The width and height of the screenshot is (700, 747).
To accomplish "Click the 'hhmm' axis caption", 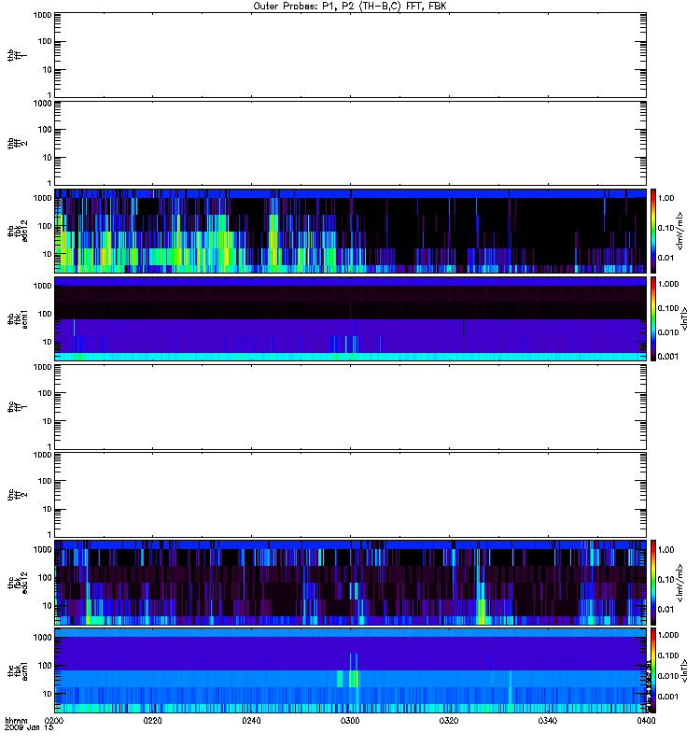I will 16,720.
